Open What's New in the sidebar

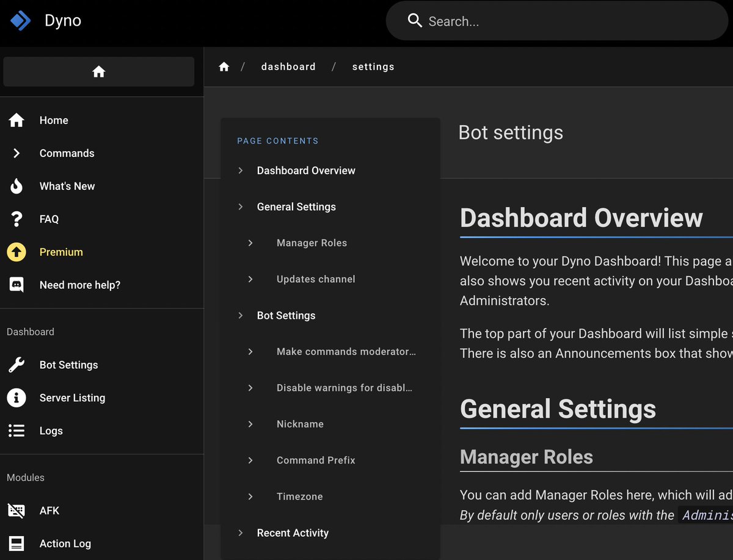point(67,186)
